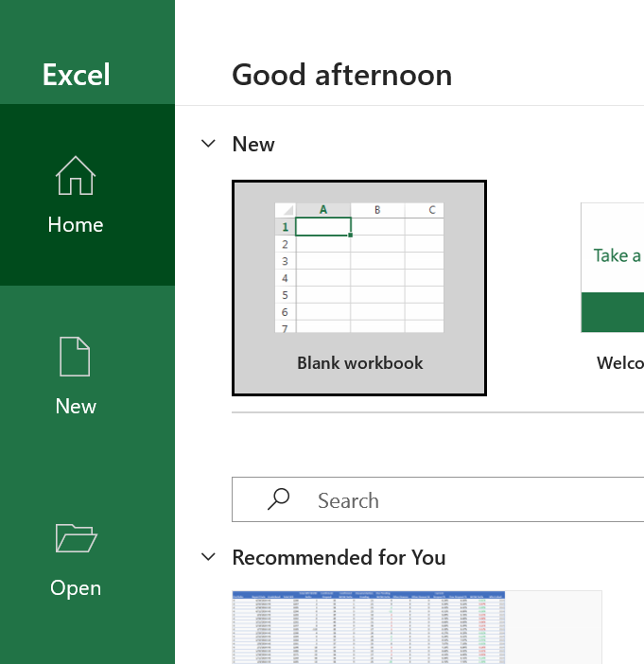Viewport: 644px width, 664px height.
Task: Open the Home tab in the sidebar
Action: (x=87, y=195)
